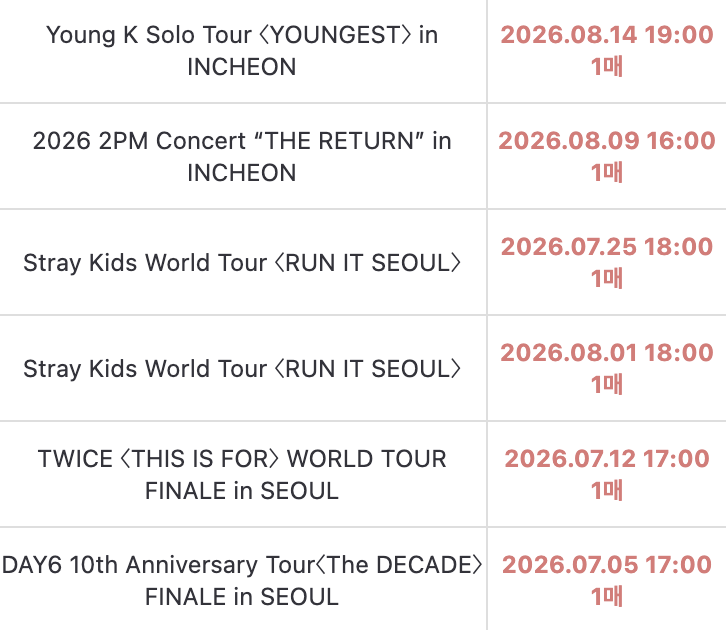Click 1매 ticket count for 2PM concert
The width and height of the screenshot is (726, 630).
(607, 172)
